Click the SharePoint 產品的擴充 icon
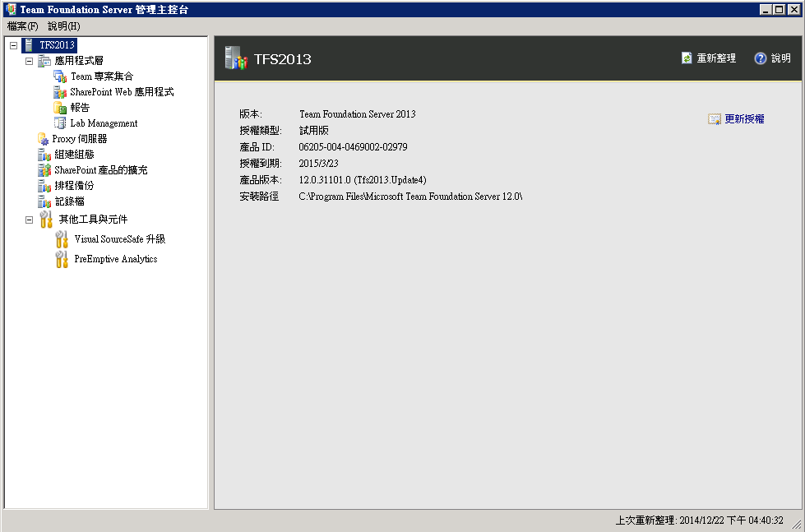Screen dimensions: 805x532 point(44,170)
